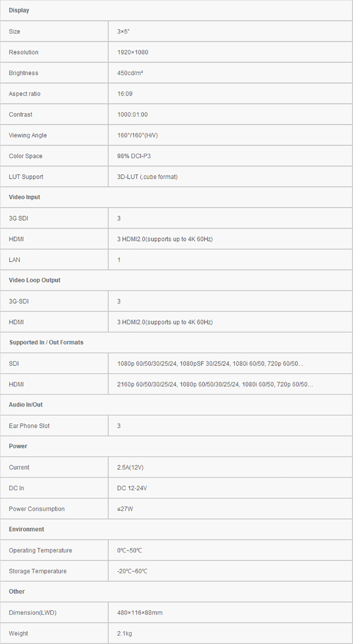Click the Display section header
Screen dimensions: 353x644
click(x=19, y=10)
